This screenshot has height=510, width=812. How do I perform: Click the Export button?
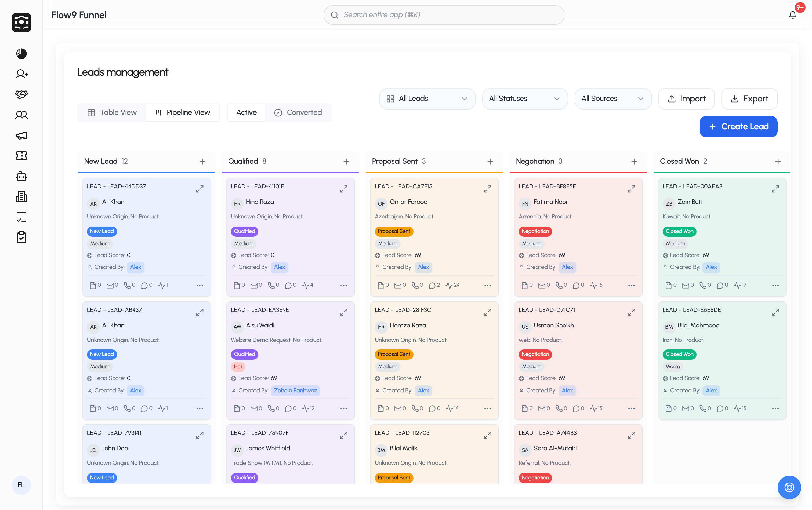click(x=749, y=99)
